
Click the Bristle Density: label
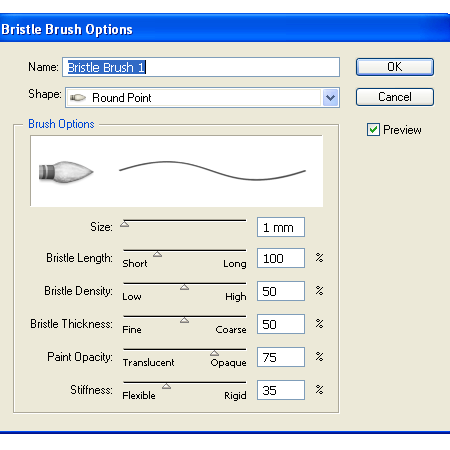coord(78,291)
